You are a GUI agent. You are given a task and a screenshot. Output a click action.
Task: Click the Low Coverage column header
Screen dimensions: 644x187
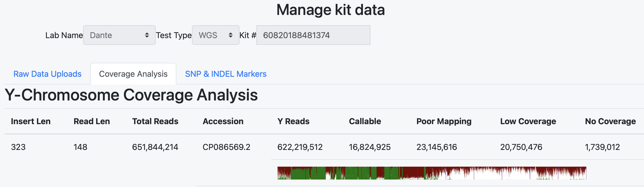tap(528, 121)
